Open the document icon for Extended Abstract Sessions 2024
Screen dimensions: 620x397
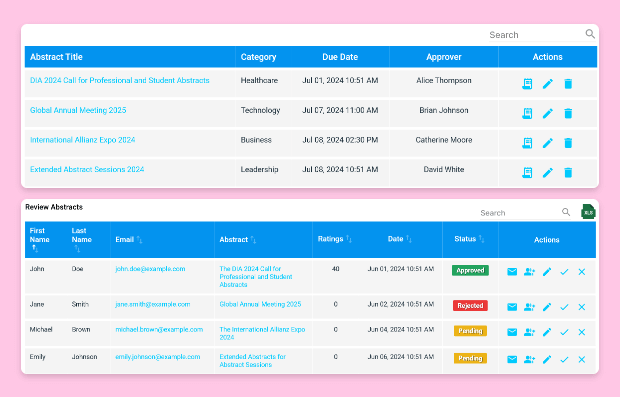[x=527, y=172]
